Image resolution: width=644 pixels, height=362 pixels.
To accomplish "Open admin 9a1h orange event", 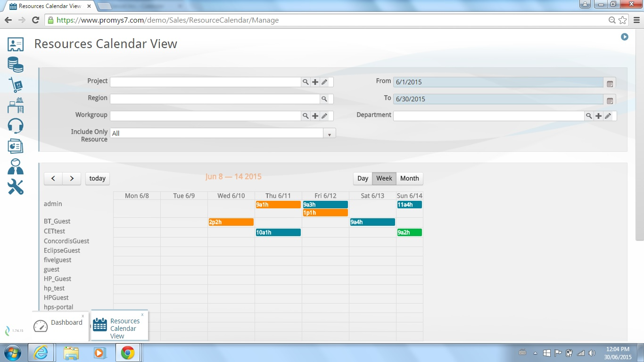I will [x=278, y=205].
